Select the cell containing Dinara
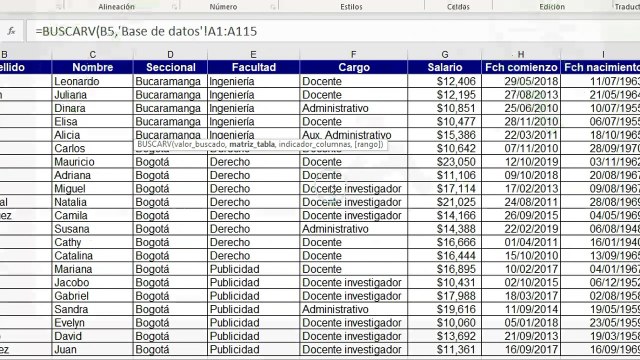 point(93,108)
